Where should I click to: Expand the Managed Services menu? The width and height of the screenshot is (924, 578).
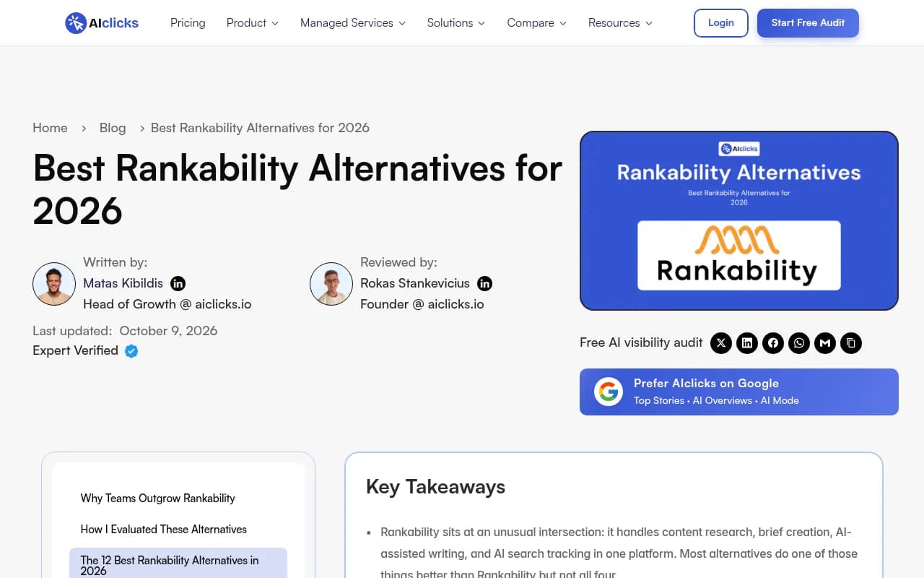[x=353, y=23]
